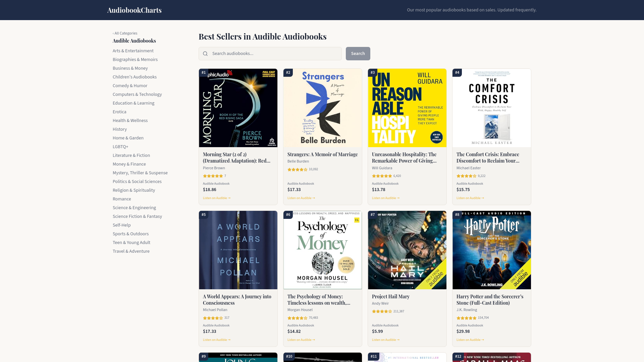
Task: Click Unreasonable Hospitality title link
Action: click(404, 158)
